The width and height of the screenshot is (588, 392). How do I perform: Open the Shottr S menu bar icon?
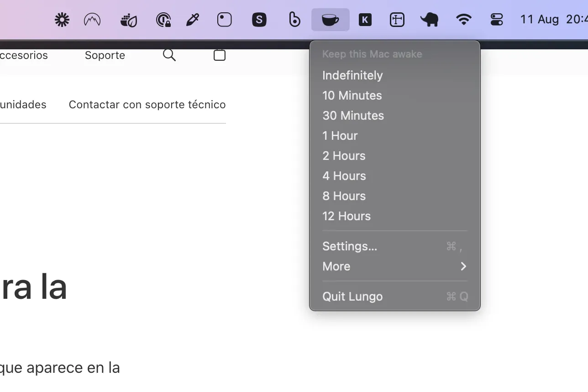pyautogui.click(x=259, y=19)
